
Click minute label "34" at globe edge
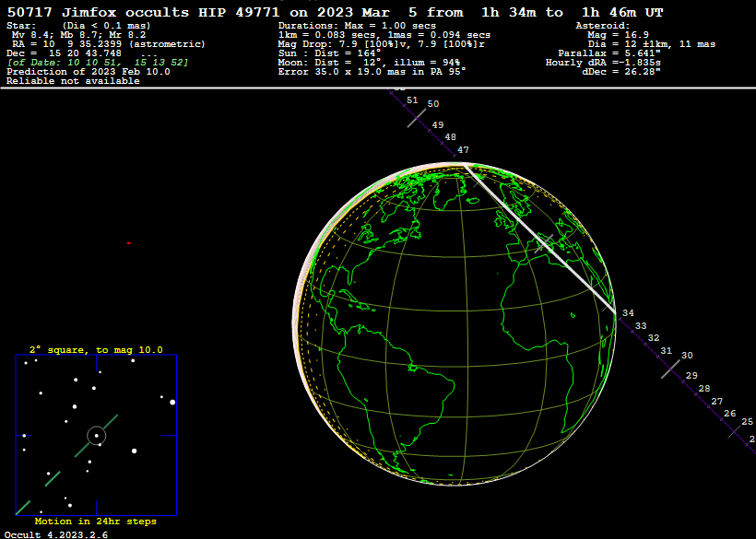point(628,313)
